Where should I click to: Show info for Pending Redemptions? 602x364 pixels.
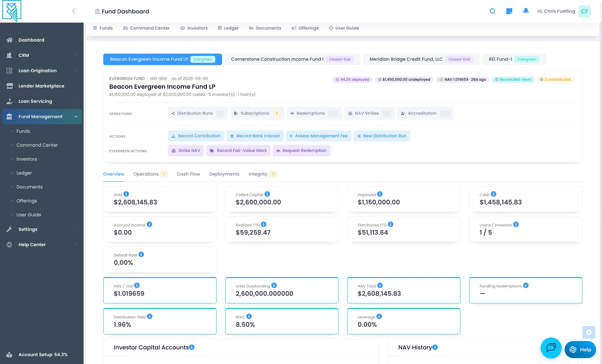click(526, 286)
